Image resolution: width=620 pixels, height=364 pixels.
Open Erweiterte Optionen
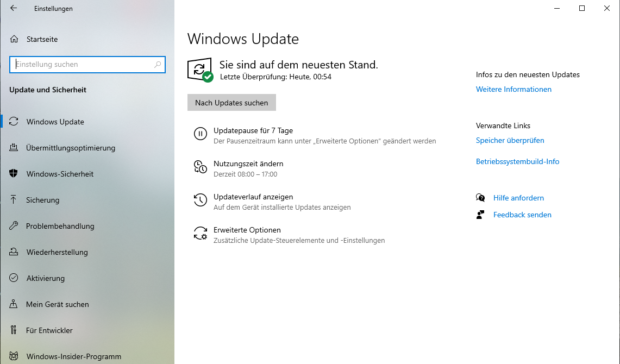[x=247, y=230]
